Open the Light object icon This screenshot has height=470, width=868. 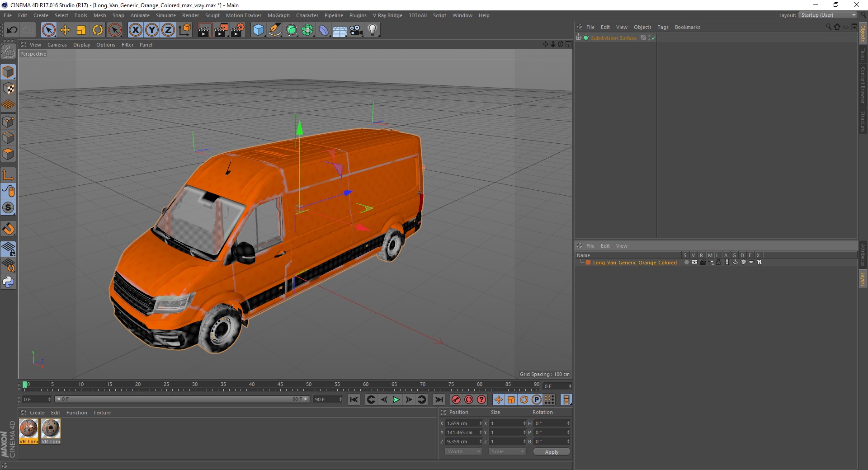[x=372, y=30]
